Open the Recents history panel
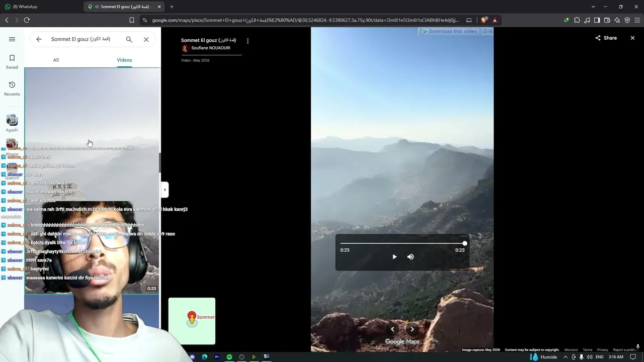Screen dimensions: 644x362 click(x=12, y=88)
